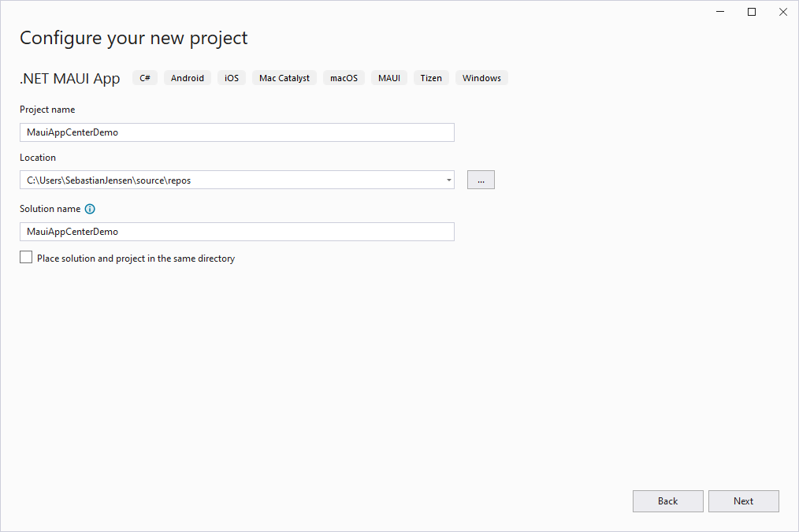Focus the Solution name text field
Viewport: 799px width, 532px height.
pos(236,232)
